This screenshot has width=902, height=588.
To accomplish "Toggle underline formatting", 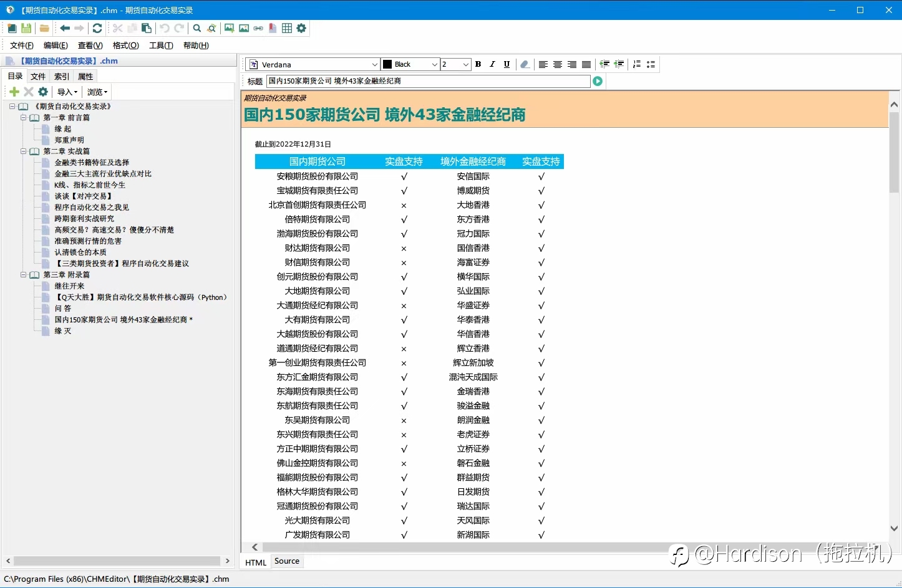I will click(x=507, y=64).
